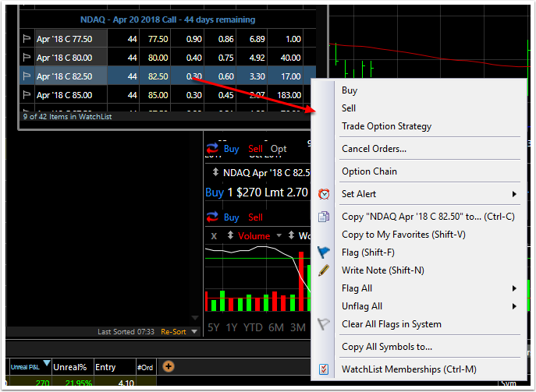Open the Re-Sort dropdown arrow
This screenshot has width=536, height=392.
194,331
